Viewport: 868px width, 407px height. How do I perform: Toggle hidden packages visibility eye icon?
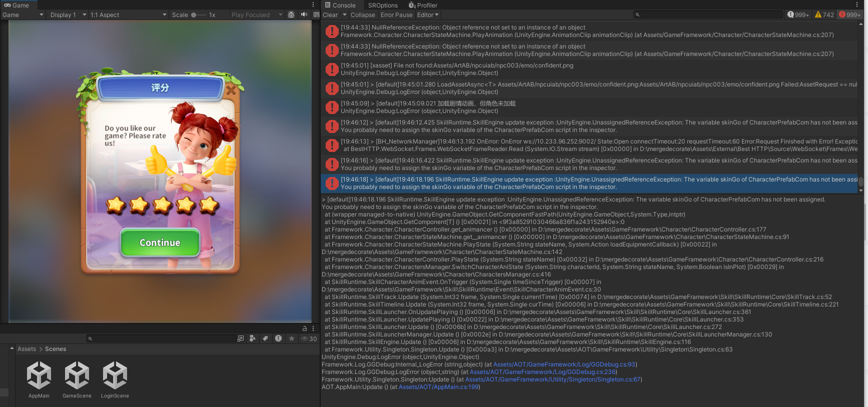[x=308, y=338]
